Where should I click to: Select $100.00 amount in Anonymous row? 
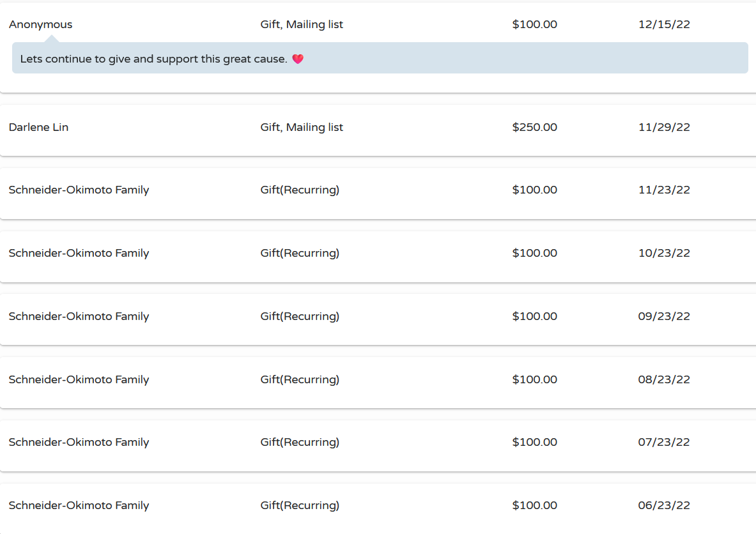pos(535,24)
